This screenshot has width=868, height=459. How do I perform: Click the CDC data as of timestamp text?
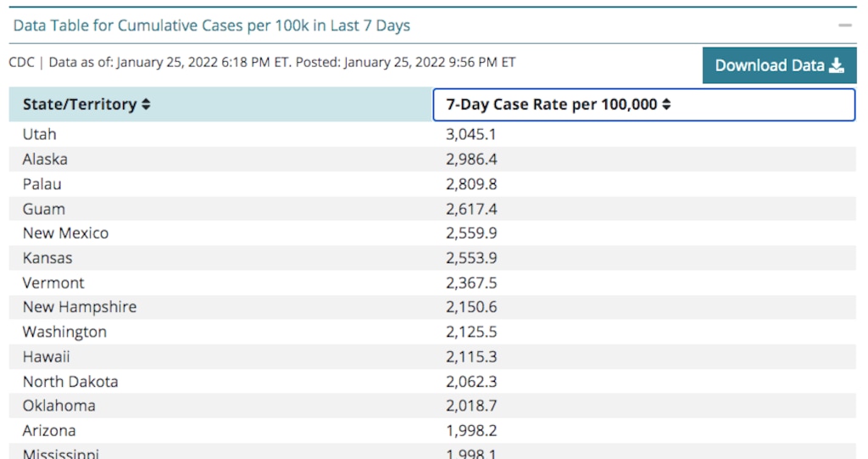pos(262,62)
